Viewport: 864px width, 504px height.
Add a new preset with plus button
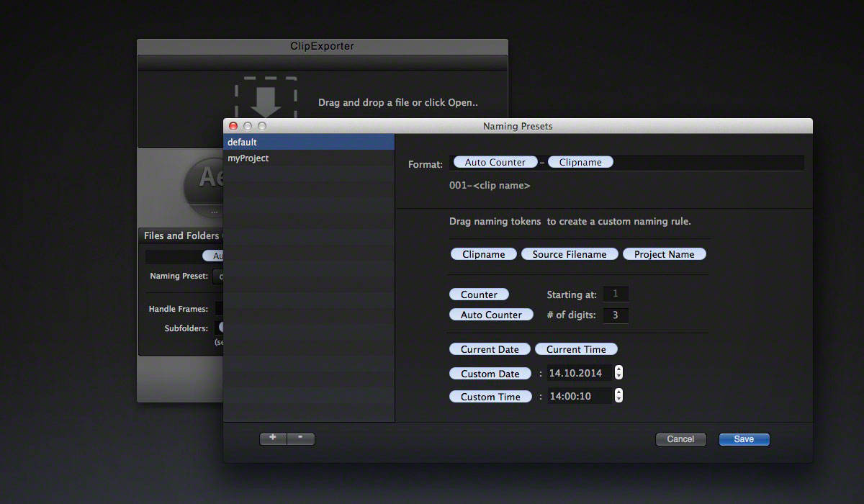tap(273, 438)
